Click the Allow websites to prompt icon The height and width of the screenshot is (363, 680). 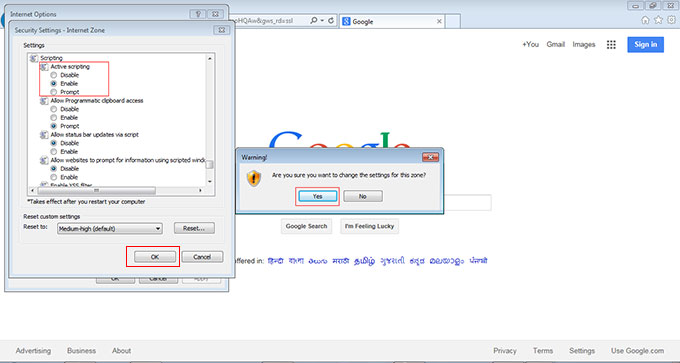pos(44,160)
